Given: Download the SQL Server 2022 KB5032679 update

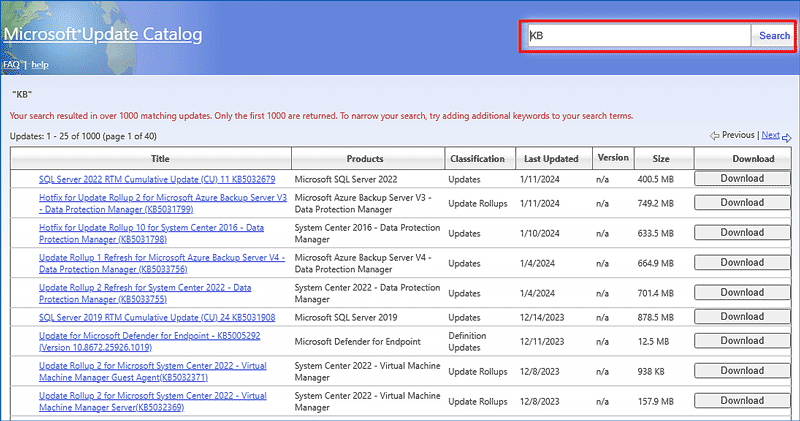Looking at the screenshot, I should click(x=742, y=179).
